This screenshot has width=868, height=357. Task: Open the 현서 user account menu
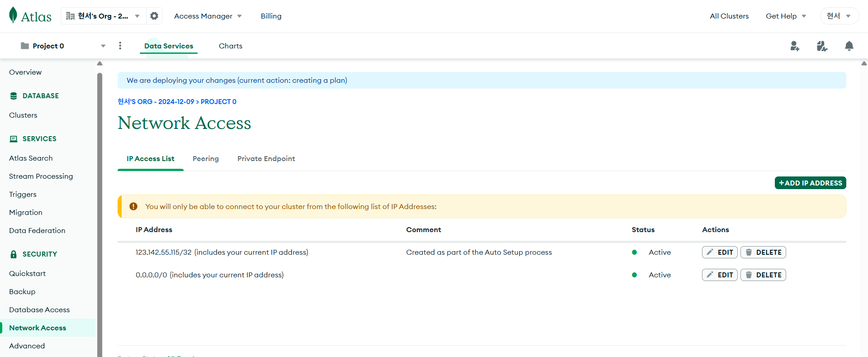click(x=839, y=16)
